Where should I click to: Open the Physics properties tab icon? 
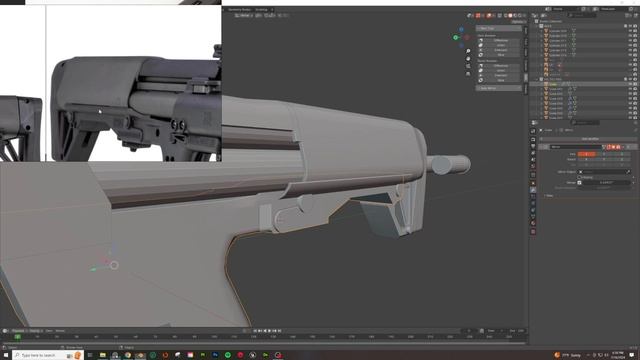coord(533,203)
